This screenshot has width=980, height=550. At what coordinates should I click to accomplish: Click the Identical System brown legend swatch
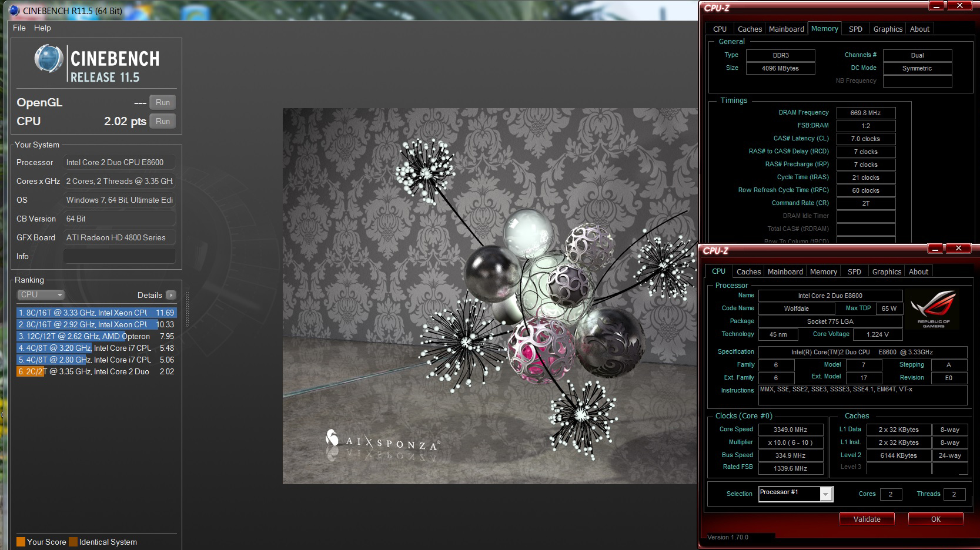(73, 542)
